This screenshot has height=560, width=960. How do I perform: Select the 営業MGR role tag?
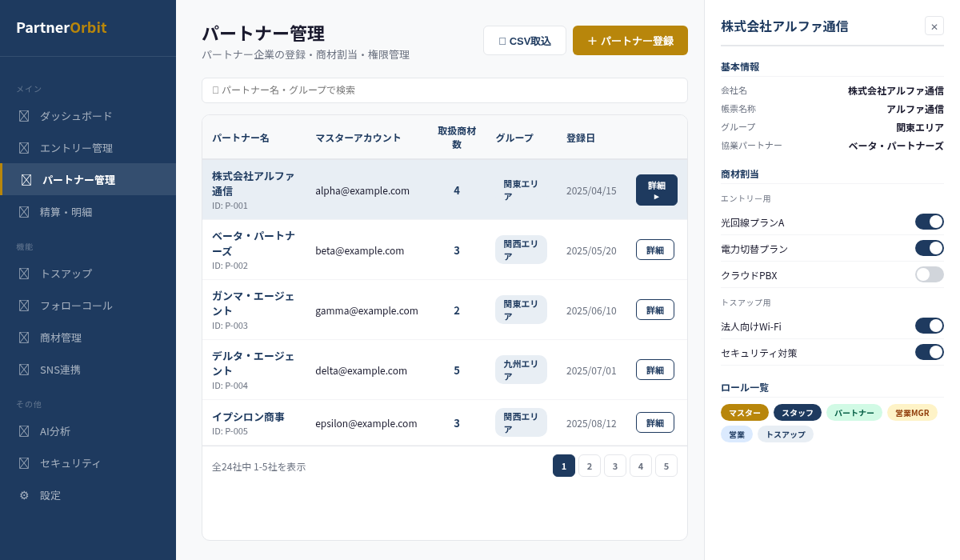911,413
